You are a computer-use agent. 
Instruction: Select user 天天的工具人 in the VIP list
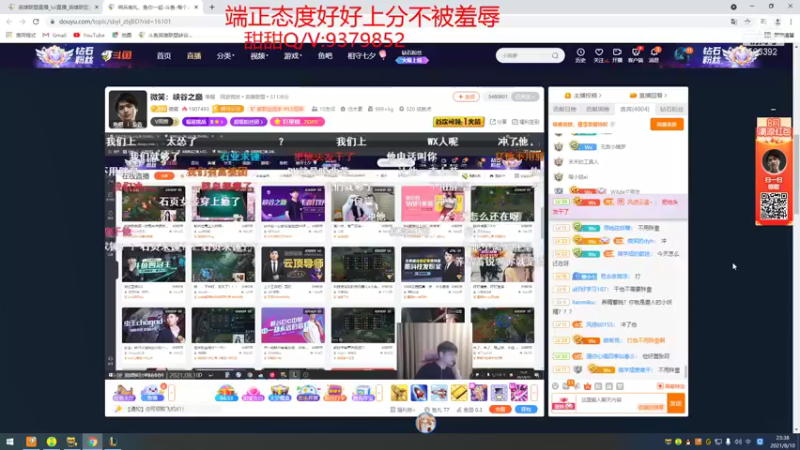point(585,162)
